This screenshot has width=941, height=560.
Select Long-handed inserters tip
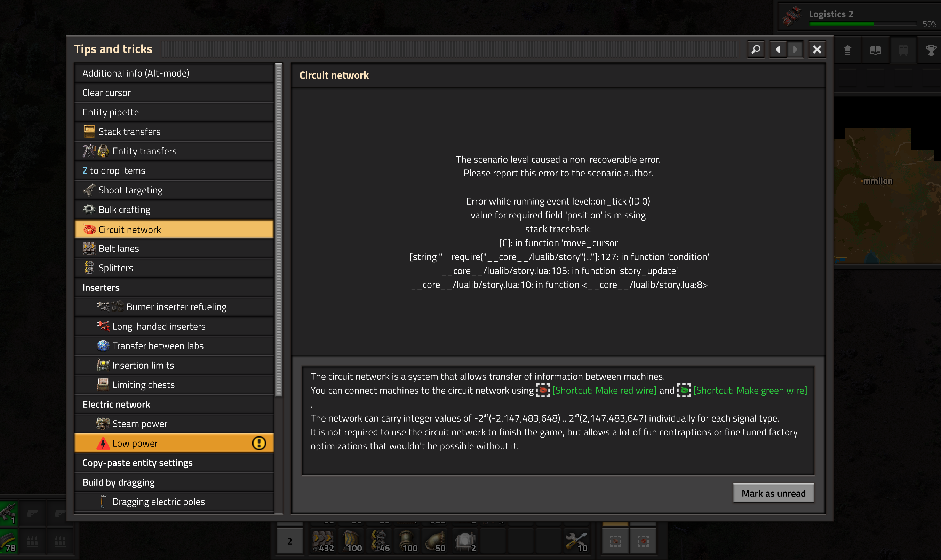[159, 326]
